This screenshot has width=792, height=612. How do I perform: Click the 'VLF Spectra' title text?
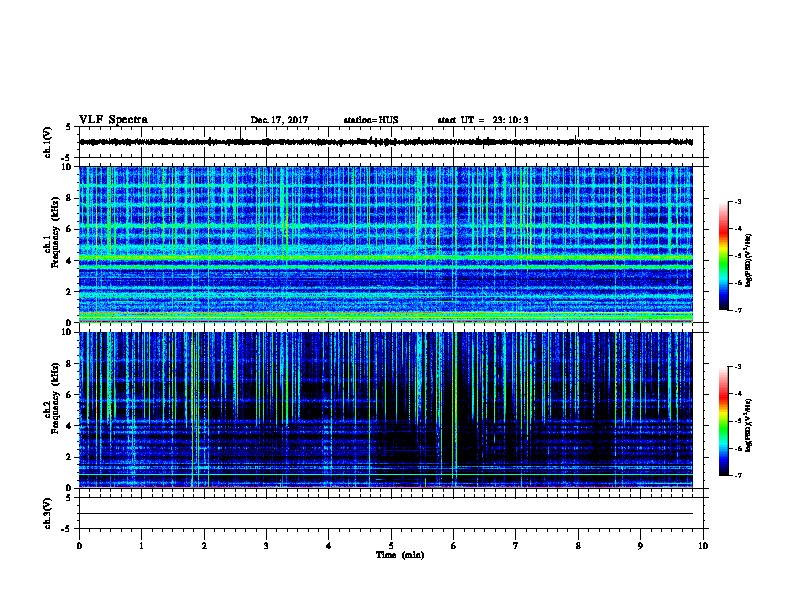point(113,119)
